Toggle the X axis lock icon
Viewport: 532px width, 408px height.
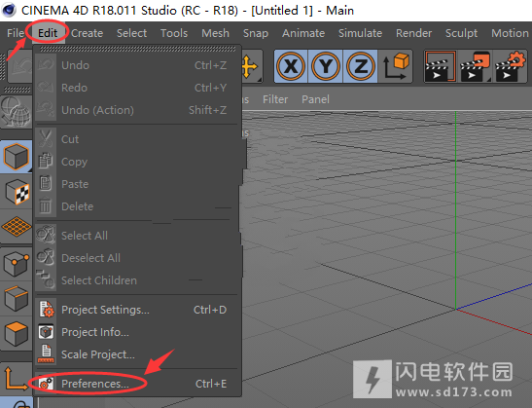tap(291, 66)
